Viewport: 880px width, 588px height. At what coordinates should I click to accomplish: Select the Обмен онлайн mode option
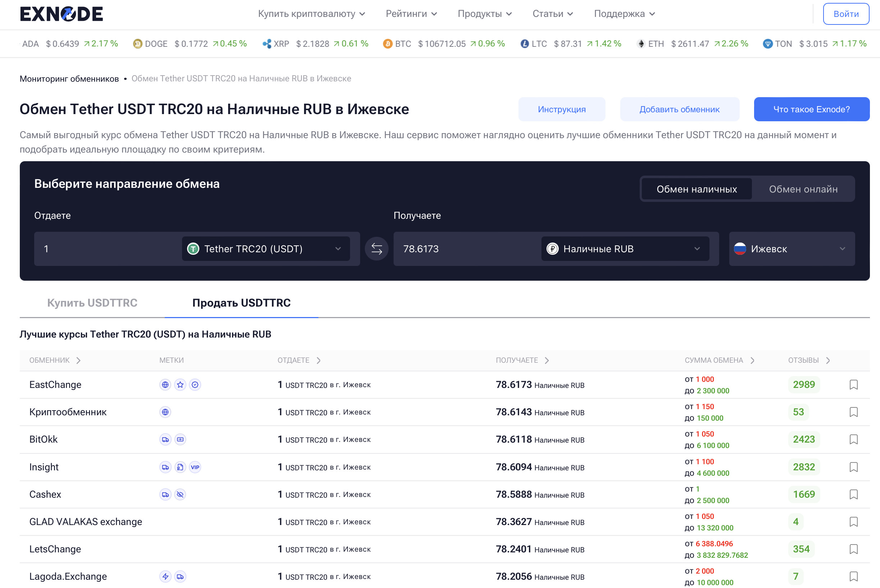(803, 189)
